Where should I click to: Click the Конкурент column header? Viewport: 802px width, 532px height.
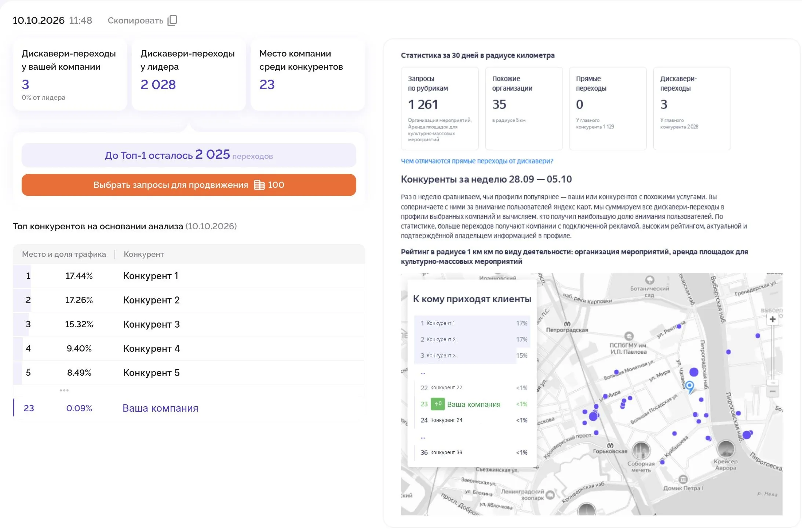click(x=144, y=254)
